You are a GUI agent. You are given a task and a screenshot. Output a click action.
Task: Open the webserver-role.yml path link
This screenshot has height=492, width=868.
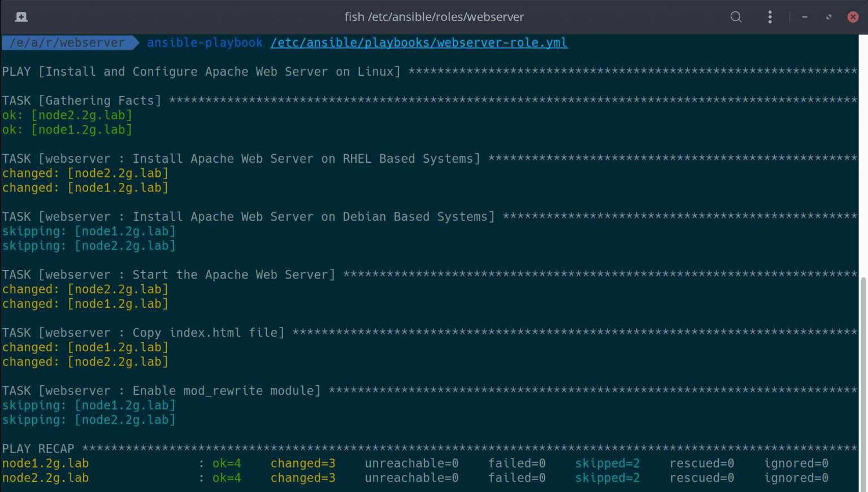(419, 42)
